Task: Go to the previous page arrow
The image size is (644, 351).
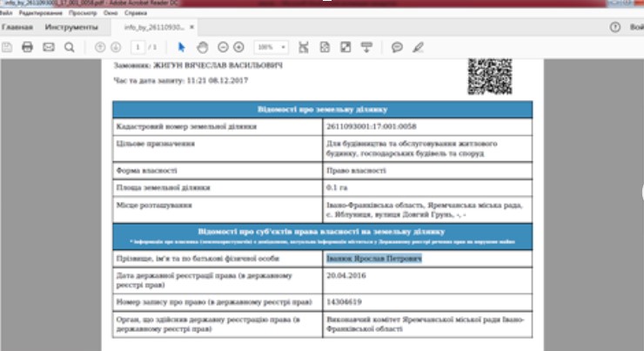Action: tap(100, 46)
